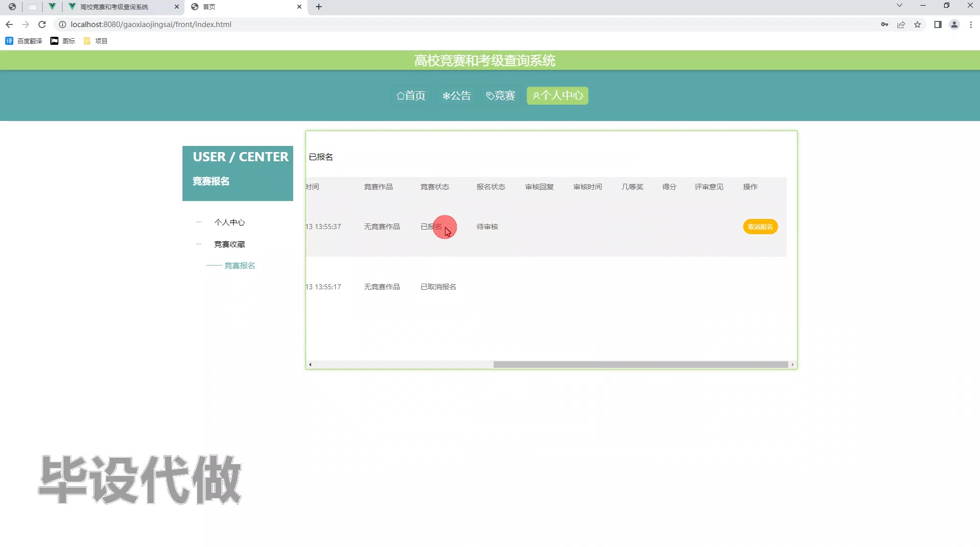980x547 pixels.
Task: Click the 报名状态 column header
Action: (491, 187)
